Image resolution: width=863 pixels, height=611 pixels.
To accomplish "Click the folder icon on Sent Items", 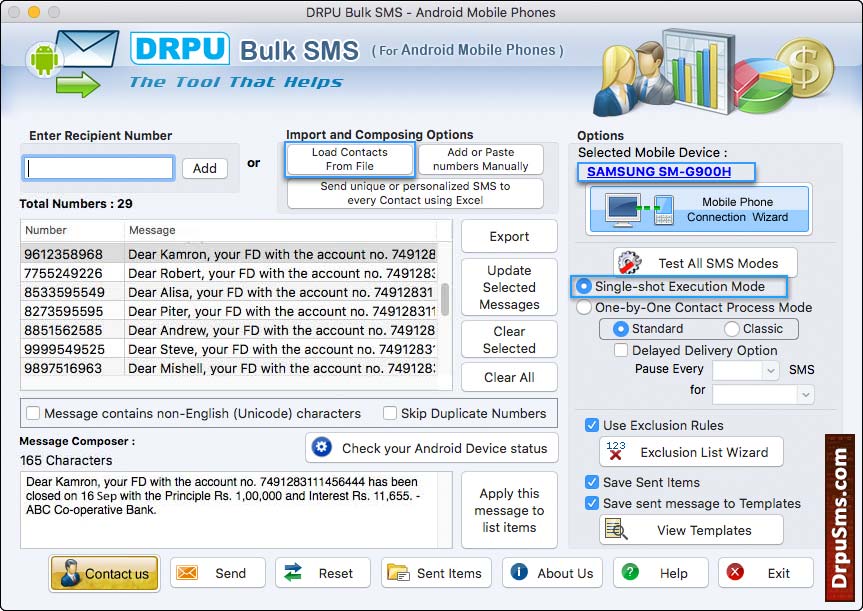I will tap(398, 573).
